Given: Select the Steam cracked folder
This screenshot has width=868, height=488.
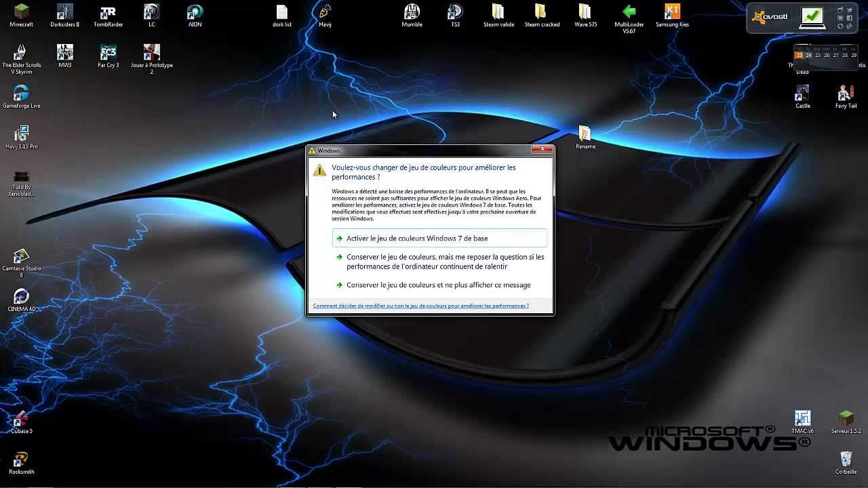Looking at the screenshot, I should click(542, 16).
